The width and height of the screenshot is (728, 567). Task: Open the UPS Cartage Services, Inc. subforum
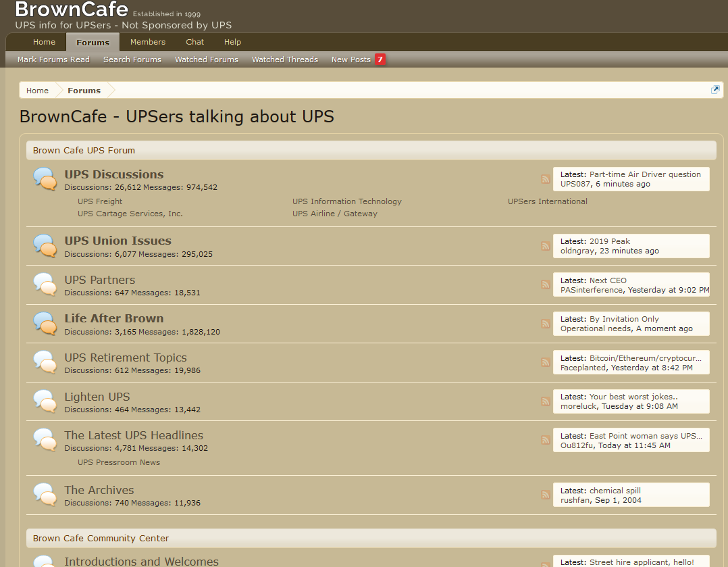[130, 214]
